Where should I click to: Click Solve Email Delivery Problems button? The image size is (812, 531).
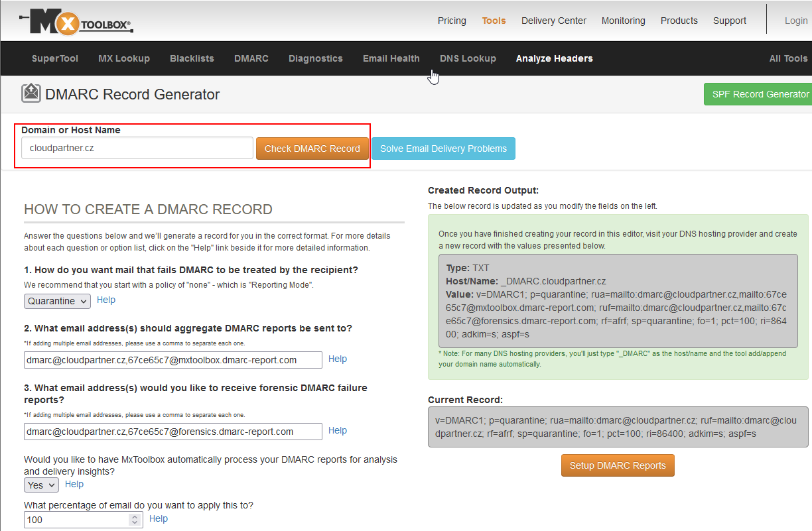point(443,148)
